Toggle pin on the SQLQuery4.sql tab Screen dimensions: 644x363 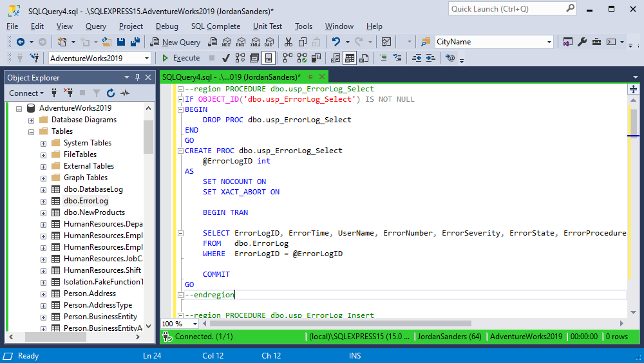click(310, 77)
